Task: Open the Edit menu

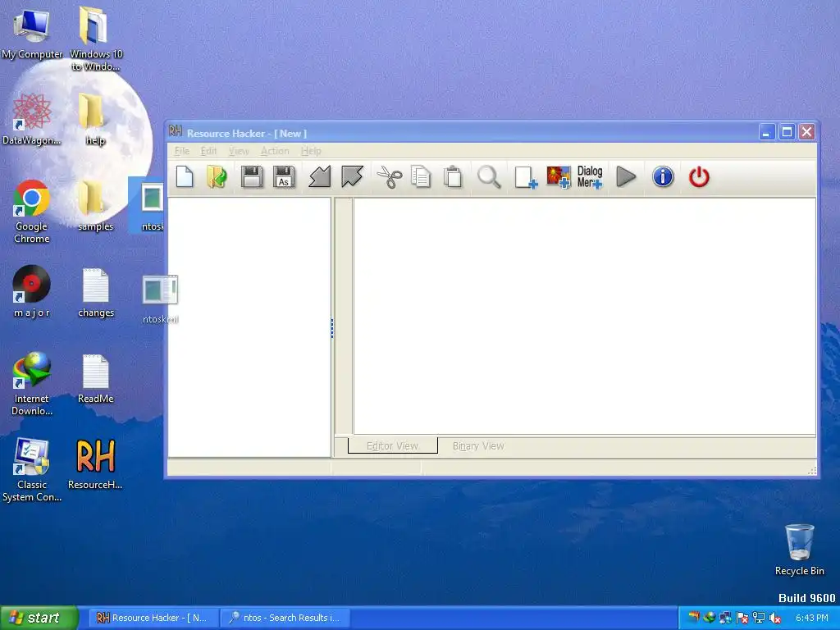Action: coord(208,151)
